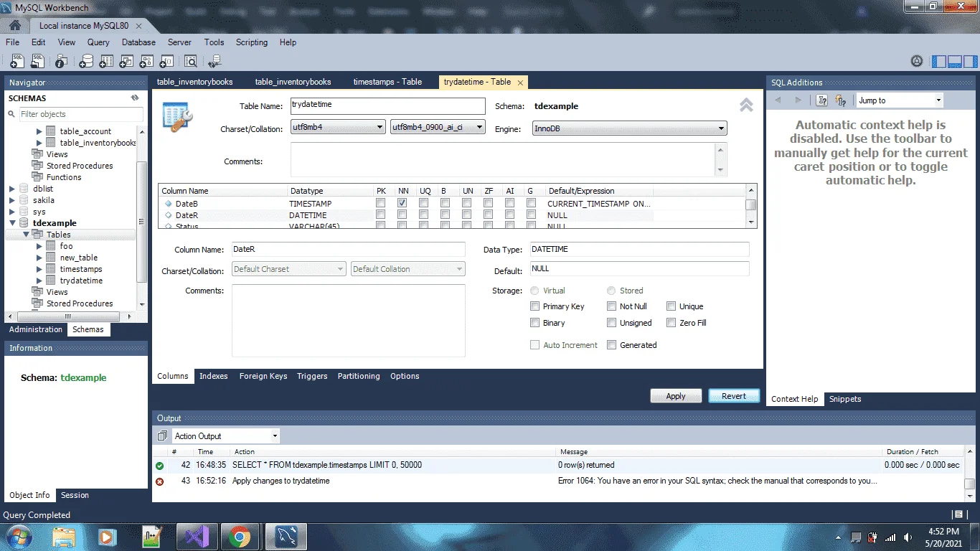Reconnect to DBMS toolbar icon
Screen dimensions: 980x551
tap(215, 62)
